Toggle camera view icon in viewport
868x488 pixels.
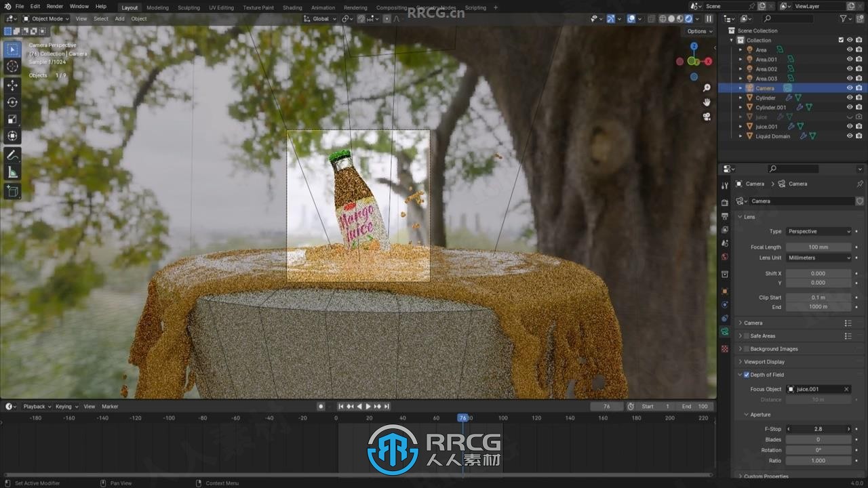[707, 117]
